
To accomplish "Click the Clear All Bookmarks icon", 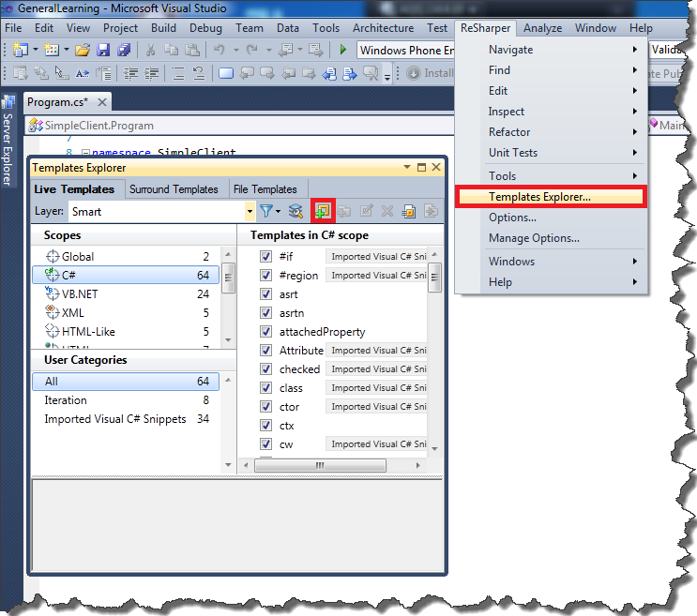I will pyautogui.click(x=371, y=73).
